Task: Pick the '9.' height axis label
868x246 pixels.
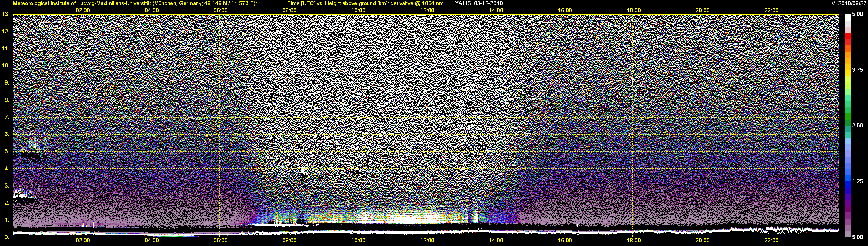Action: click(x=7, y=82)
